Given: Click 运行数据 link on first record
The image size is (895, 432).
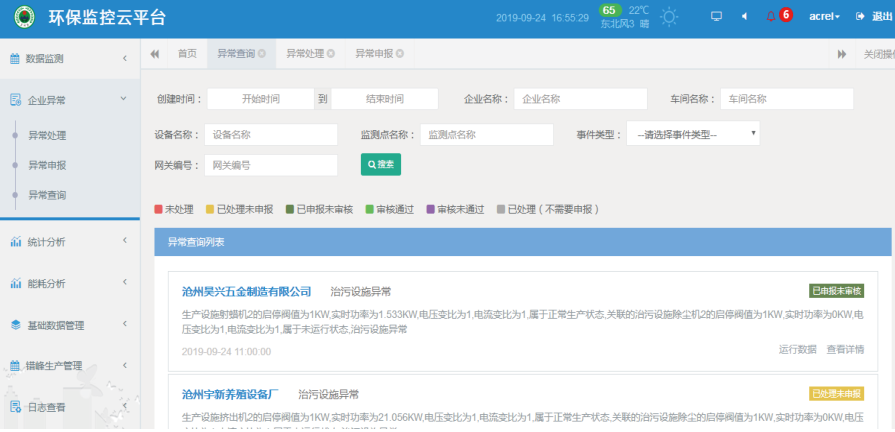Looking at the screenshot, I should pyautogui.click(x=797, y=349).
